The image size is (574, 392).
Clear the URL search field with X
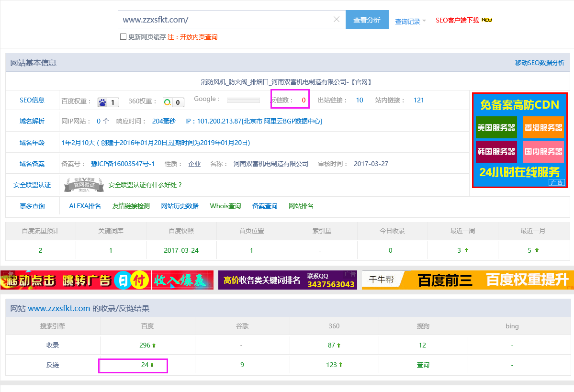click(336, 20)
